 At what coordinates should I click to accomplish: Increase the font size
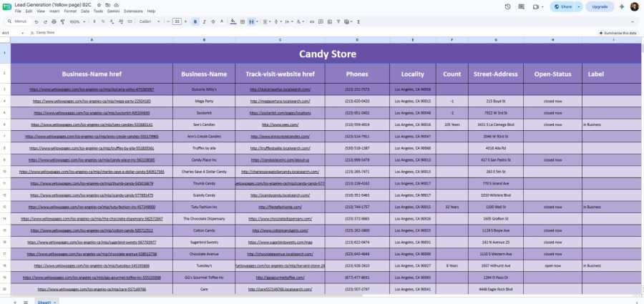coord(185,21)
